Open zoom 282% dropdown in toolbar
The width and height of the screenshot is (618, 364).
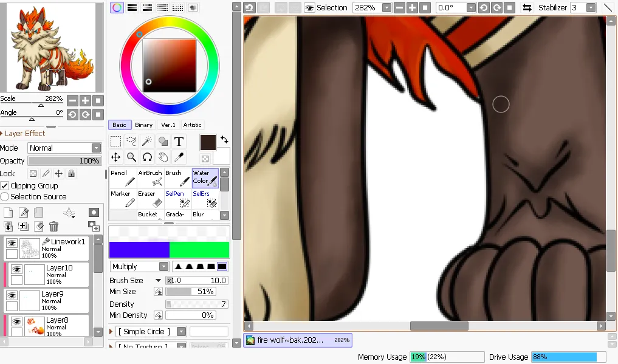pyautogui.click(x=386, y=7)
